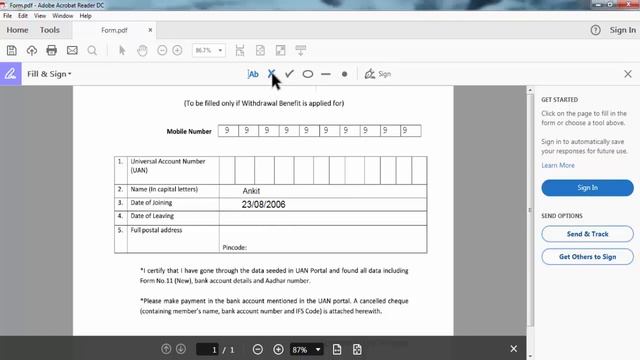Screen dimensions: 640x360
Task: Open the File menu
Action: point(7,16)
